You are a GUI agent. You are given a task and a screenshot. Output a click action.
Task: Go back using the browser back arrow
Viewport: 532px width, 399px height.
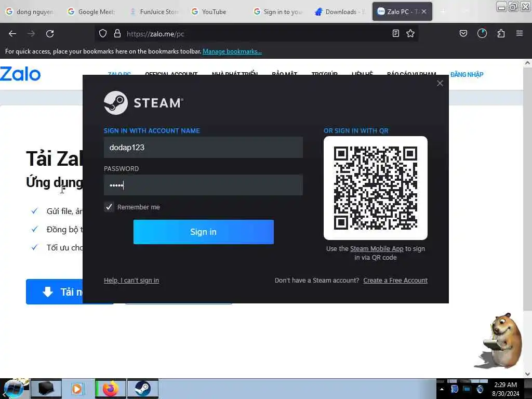12,34
